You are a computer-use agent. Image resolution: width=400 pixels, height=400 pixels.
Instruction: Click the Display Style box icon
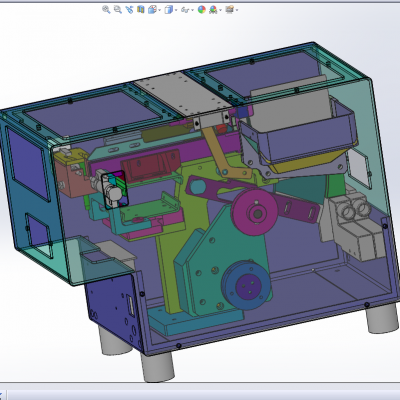tap(169, 10)
